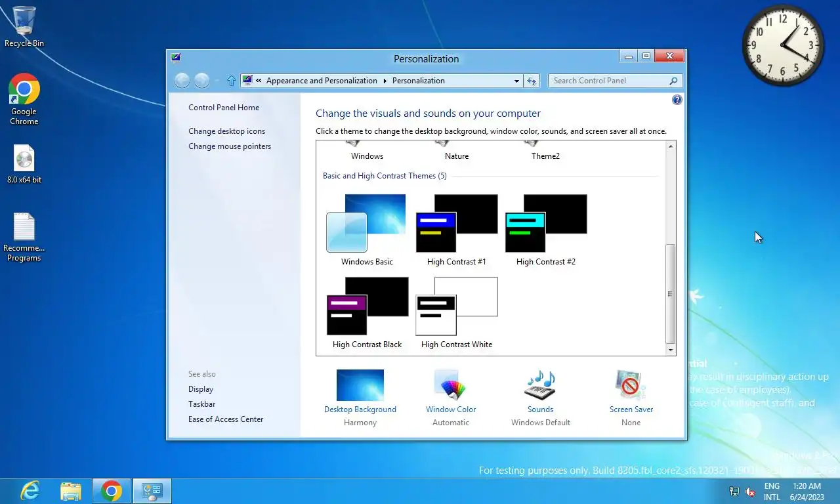Open the Screen Saver icon
Viewport: 840px width, 504px height.
pos(631,385)
